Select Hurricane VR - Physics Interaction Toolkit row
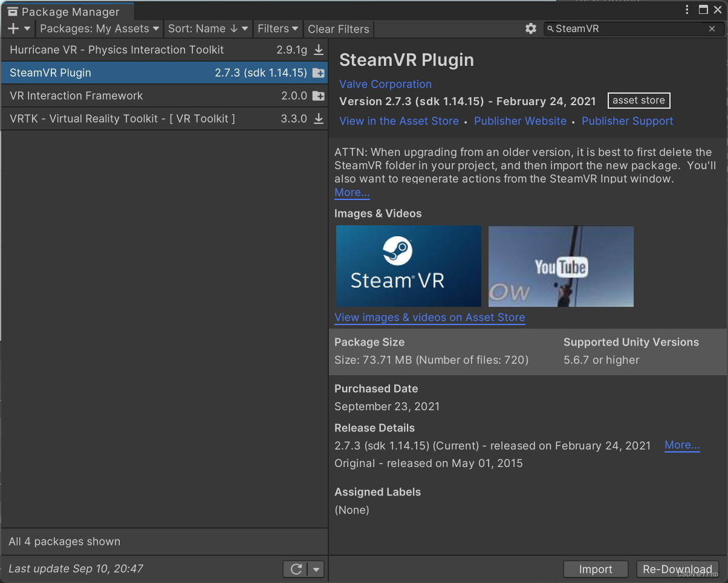The height and width of the screenshot is (583, 728). pyautogui.click(x=164, y=50)
